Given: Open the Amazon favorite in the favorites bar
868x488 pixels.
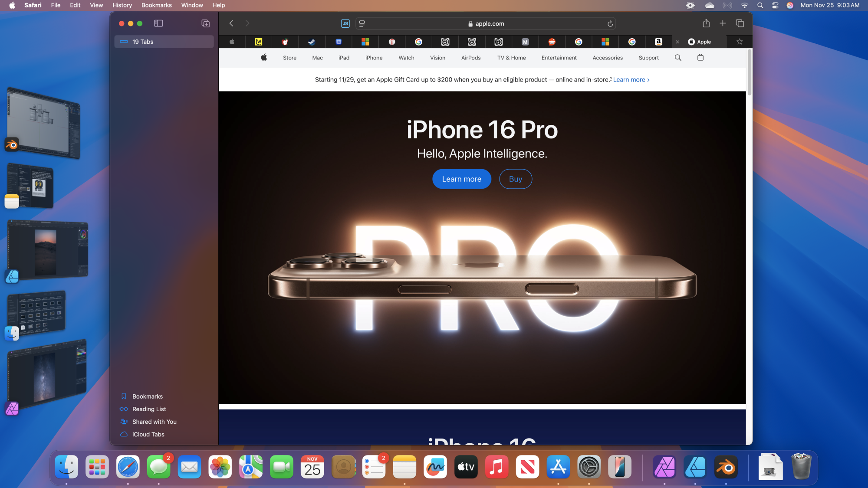Looking at the screenshot, I should click(x=658, y=42).
